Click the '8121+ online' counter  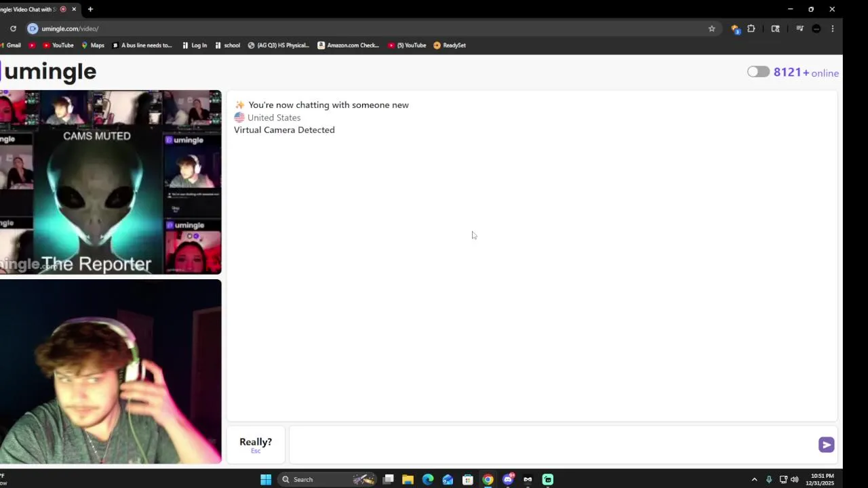point(806,73)
